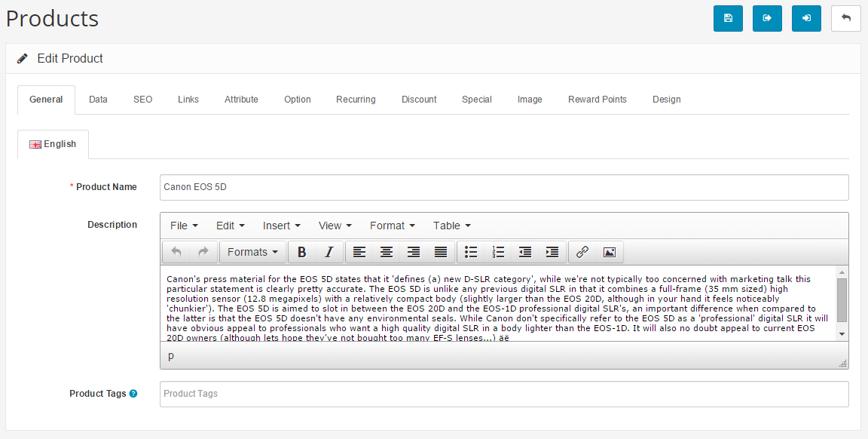Click the Products page title
Screen dimensions: 868x439
[52, 18]
